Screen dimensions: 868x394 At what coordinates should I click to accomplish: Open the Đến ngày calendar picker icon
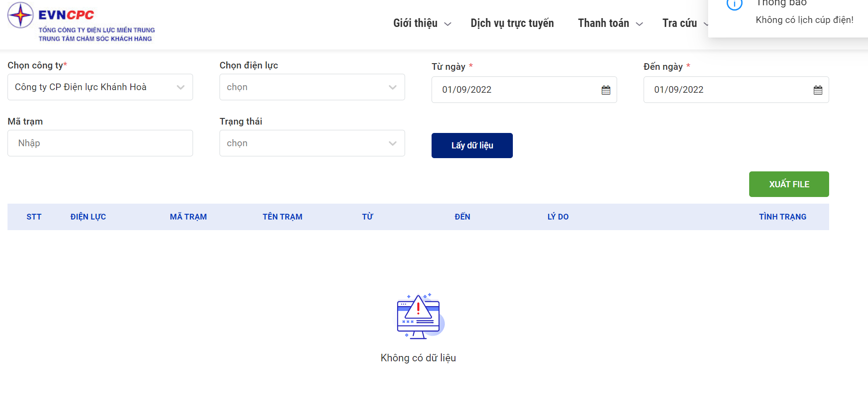(x=818, y=90)
